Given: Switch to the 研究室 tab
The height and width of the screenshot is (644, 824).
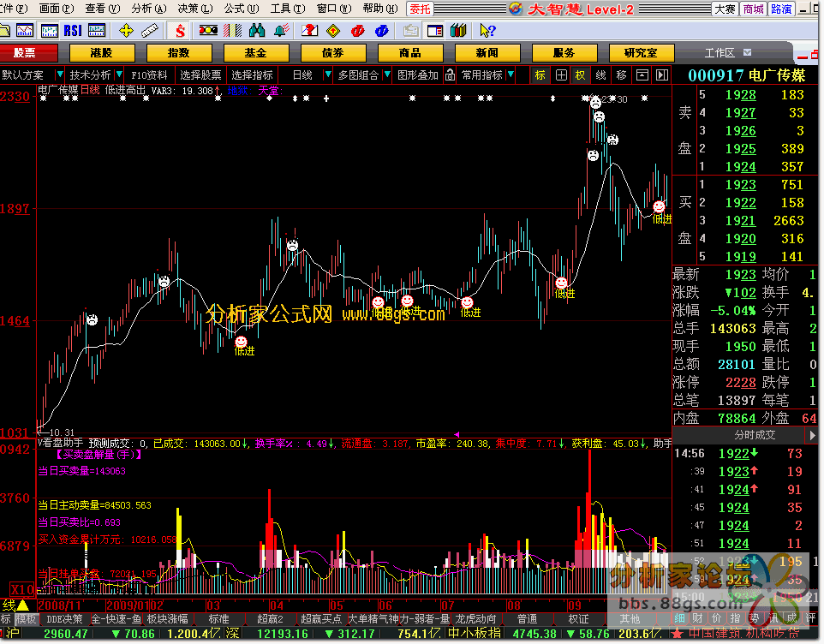Looking at the screenshot, I should pyautogui.click(x=641, y=53).
